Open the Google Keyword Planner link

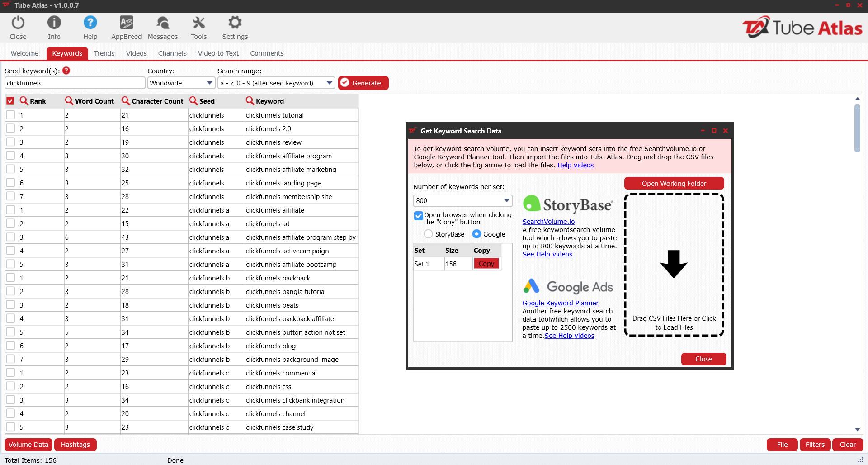click(560, 303)
